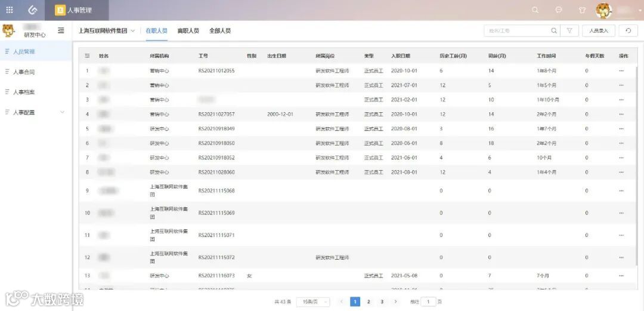Click the 人员录入 button

(x=599, y=30)
